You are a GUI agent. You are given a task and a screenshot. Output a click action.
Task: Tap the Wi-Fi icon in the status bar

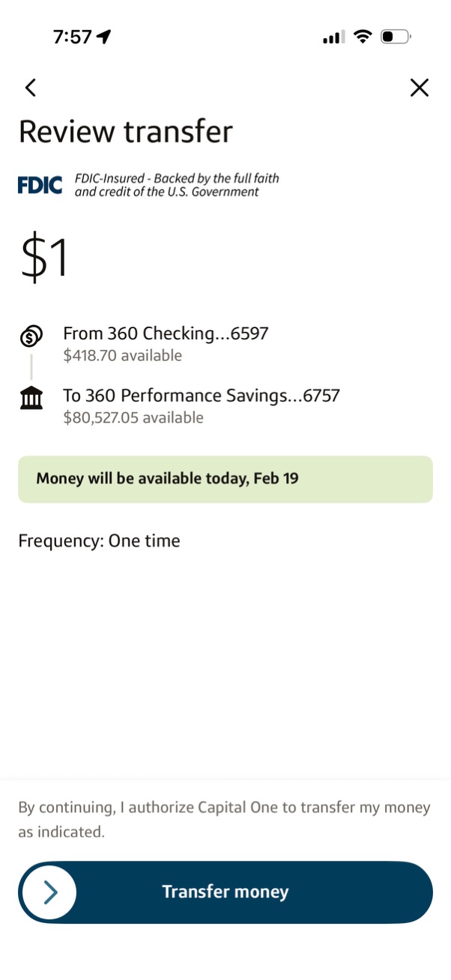pos(363,36)
